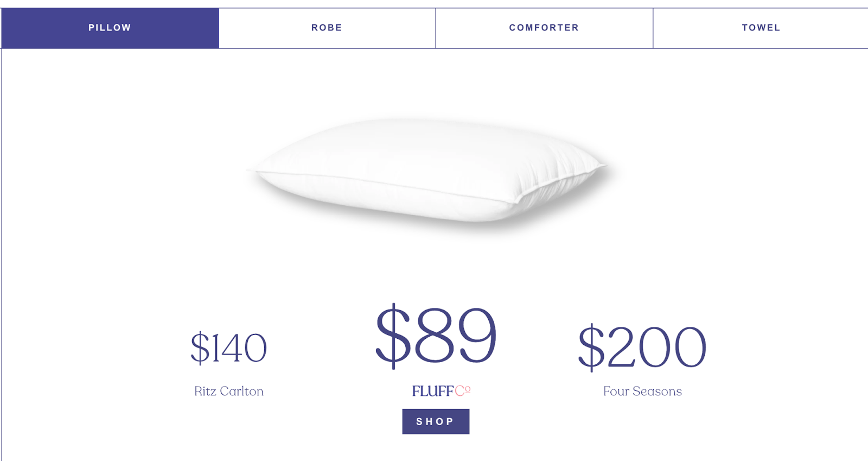Click the $200 price figure
The height and width of the screenshot is (461, 868).
(x=642, y=347)
